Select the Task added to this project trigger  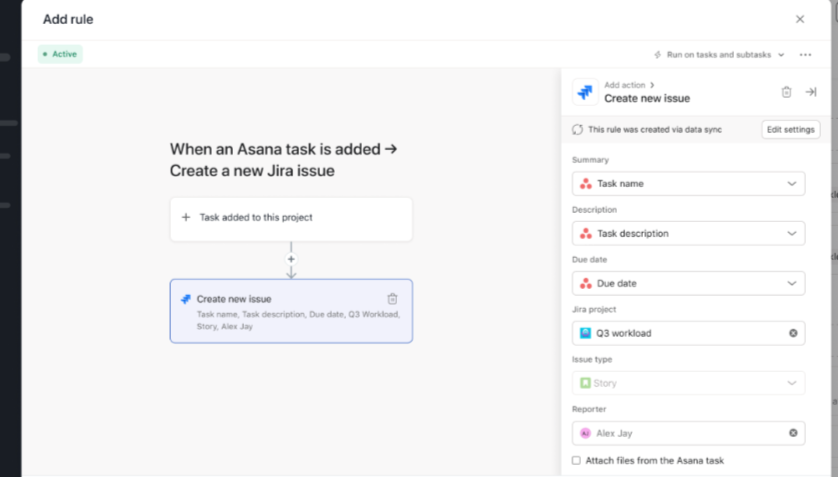[x=291, y=218]
